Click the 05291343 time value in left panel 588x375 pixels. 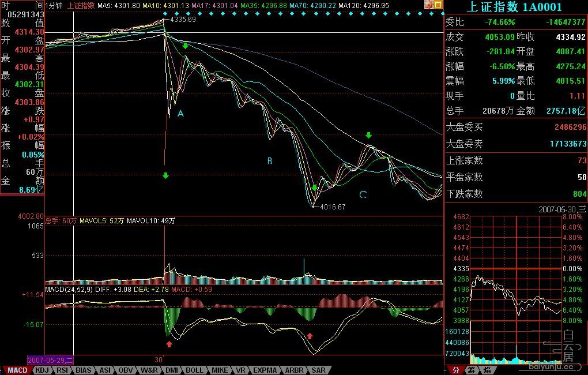point(25,14)
